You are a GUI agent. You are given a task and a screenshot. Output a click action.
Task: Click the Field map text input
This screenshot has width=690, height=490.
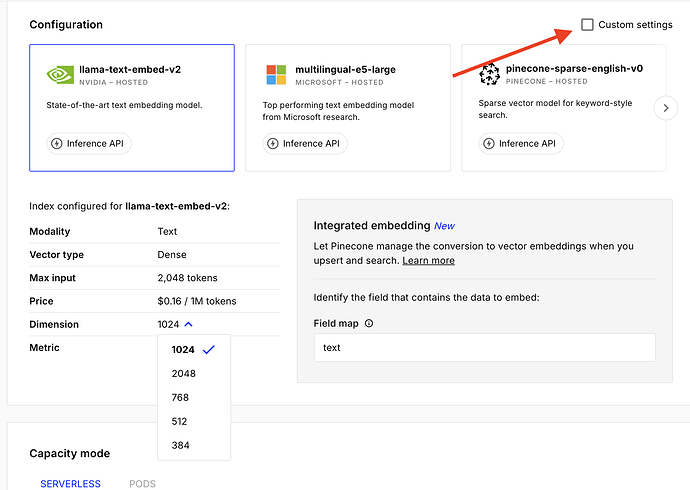[484, 348]
